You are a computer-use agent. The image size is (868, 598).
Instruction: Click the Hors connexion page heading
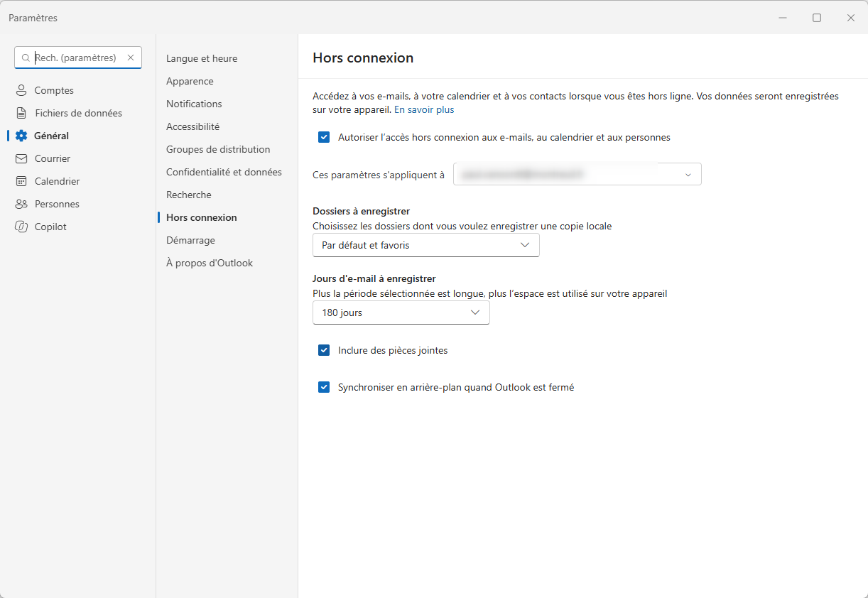coord(363,58)
